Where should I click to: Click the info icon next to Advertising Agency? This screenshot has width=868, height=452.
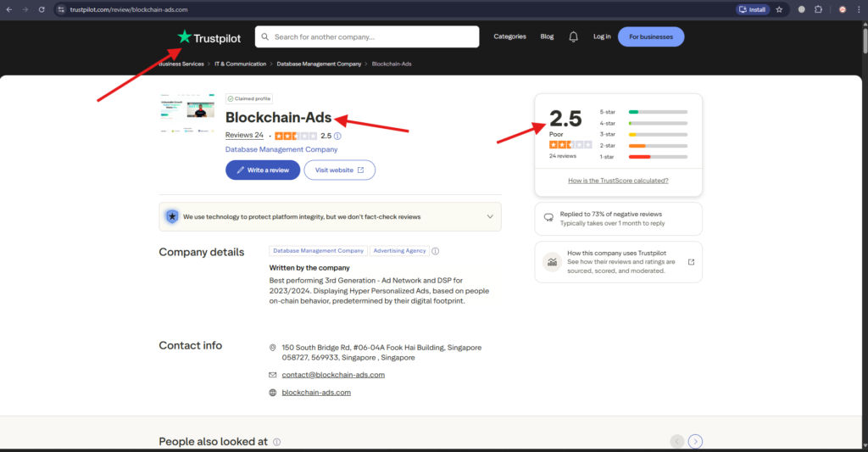point(436,251)
